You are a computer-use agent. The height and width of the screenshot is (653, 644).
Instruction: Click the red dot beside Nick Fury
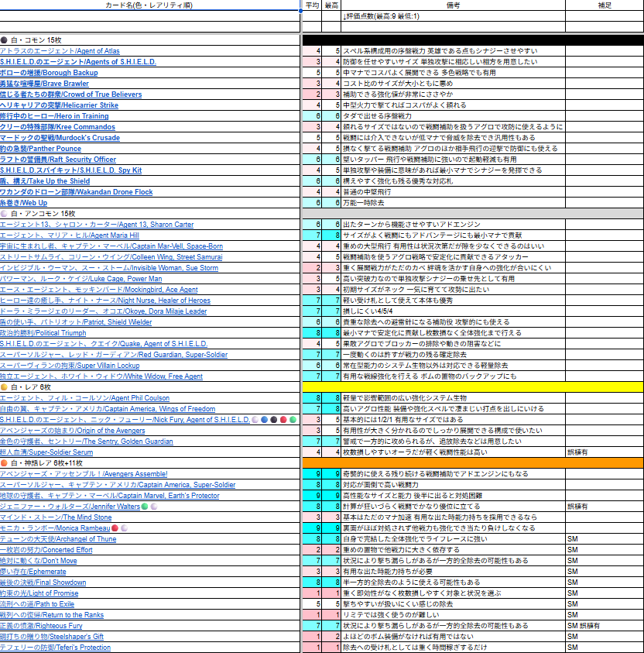tap(283, 419)
